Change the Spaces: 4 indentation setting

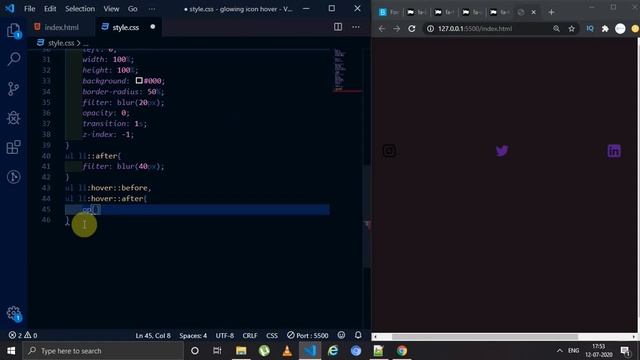(x=193, y=336)
